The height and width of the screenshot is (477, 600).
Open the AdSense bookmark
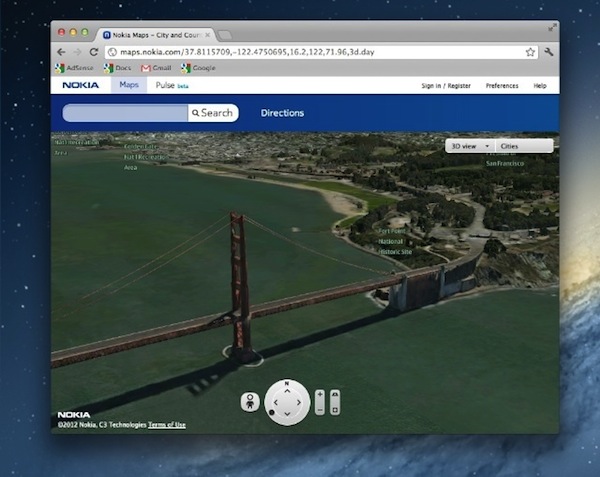pos(74,68)
